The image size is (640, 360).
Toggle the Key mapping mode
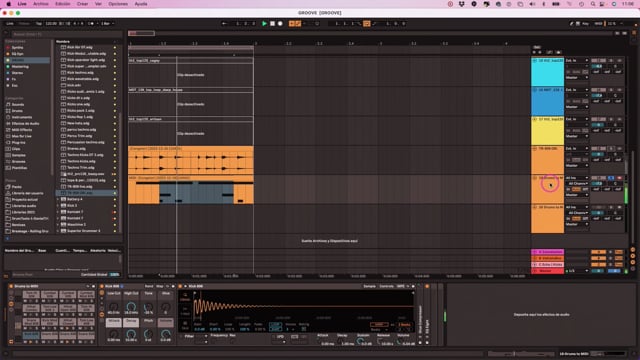(585, 24)
